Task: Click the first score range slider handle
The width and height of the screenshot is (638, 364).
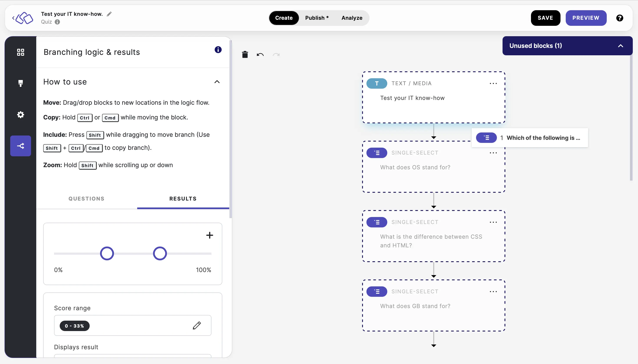Action: (x=107, y=253)
